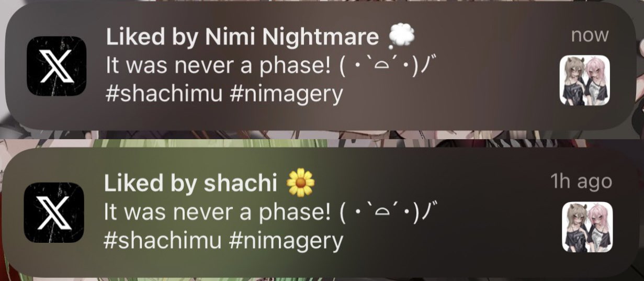The image size is (644, 281).
Task: Tap the thought cloud emoji after Nimi Nightmare
Action: tap(402, 37)
